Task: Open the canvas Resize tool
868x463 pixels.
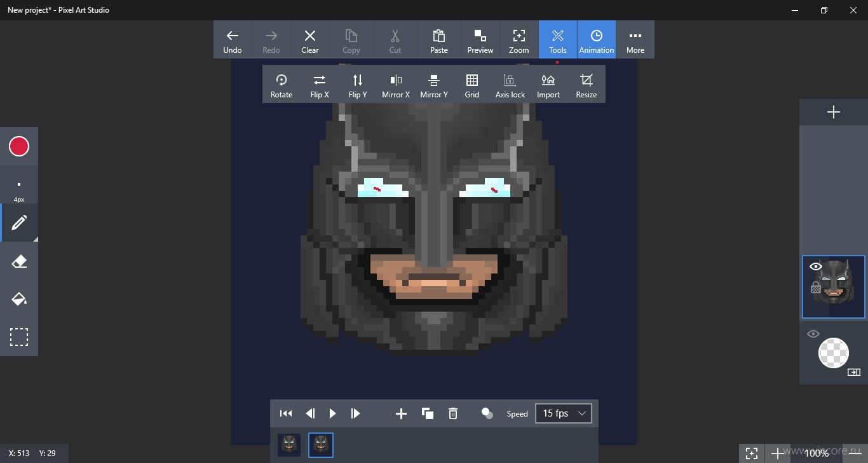Action: [x=587, y=84]
